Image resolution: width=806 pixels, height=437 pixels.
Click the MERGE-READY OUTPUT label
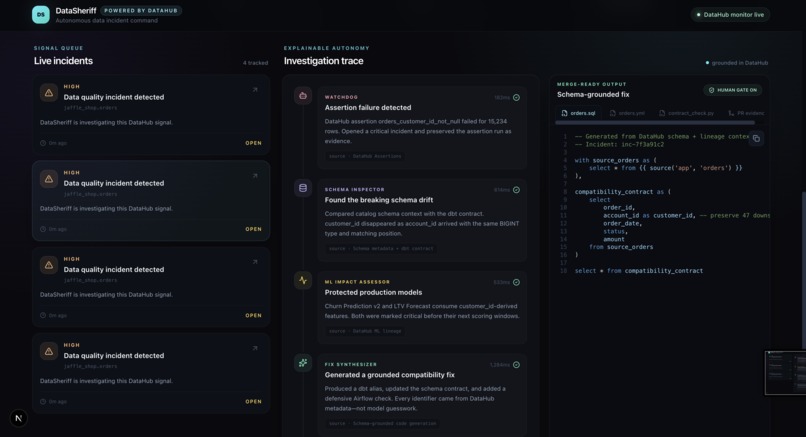point(592,84)
